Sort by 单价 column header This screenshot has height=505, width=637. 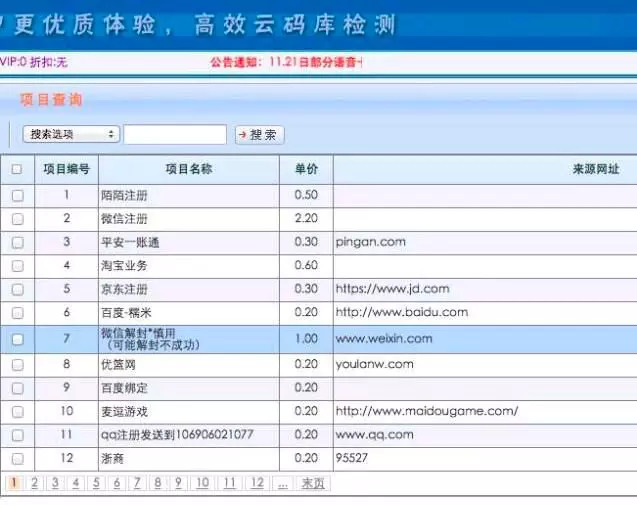(306, 169)
